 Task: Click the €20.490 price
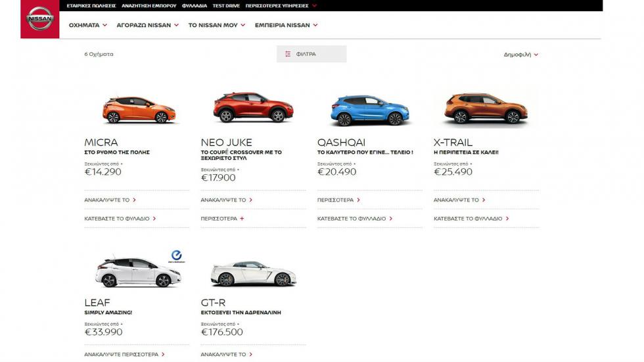click(336, 172)
